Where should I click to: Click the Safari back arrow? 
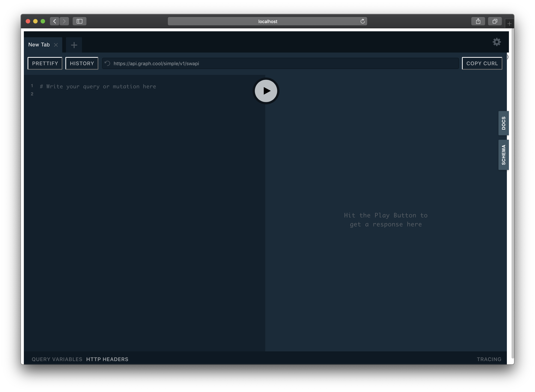[x=55, y=21]
